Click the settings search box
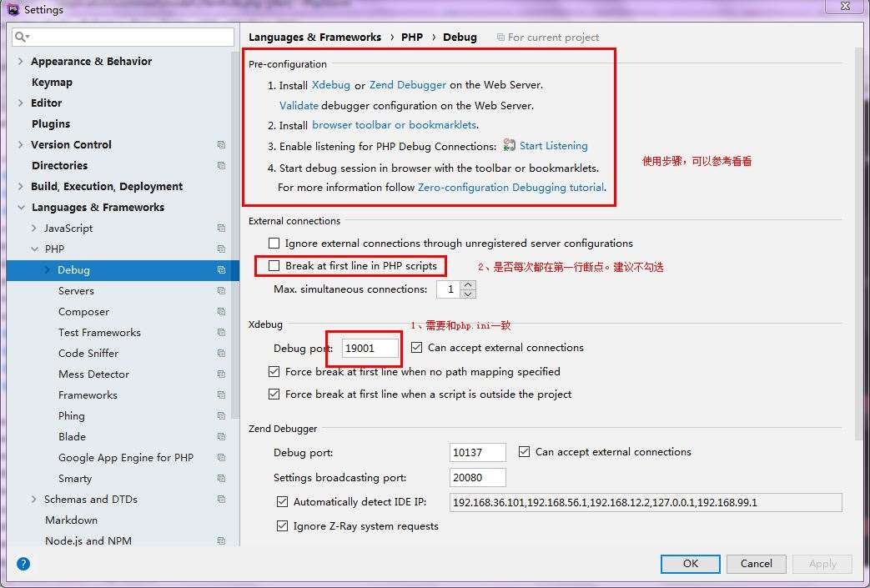The width and height of the screenshot is (870, 588). click(x=123, y=38)
